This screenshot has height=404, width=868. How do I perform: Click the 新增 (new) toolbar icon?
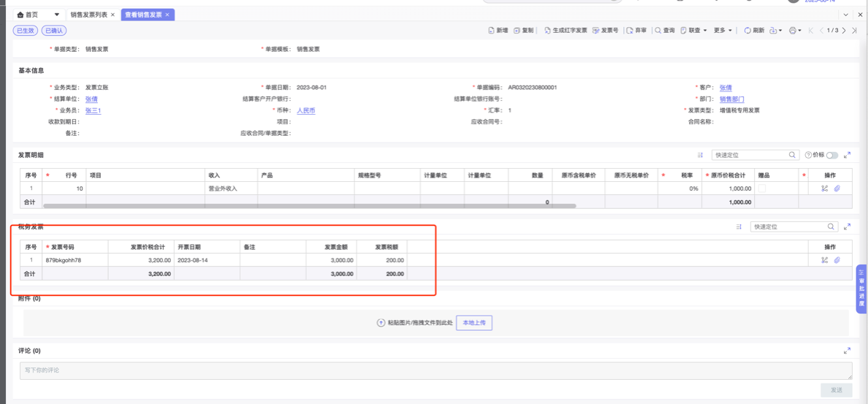[498, 31]
